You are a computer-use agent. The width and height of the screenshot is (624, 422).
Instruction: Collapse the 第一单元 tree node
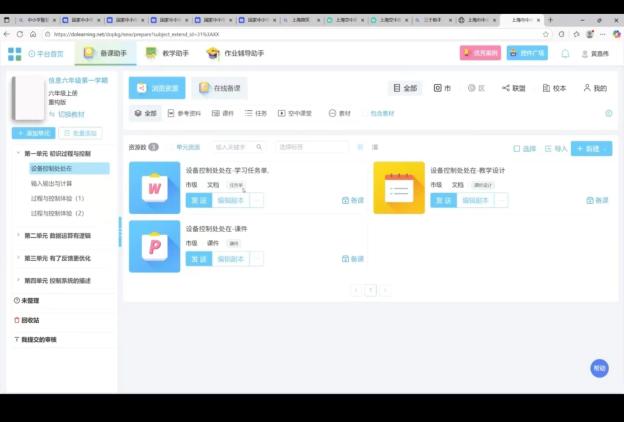18,154
